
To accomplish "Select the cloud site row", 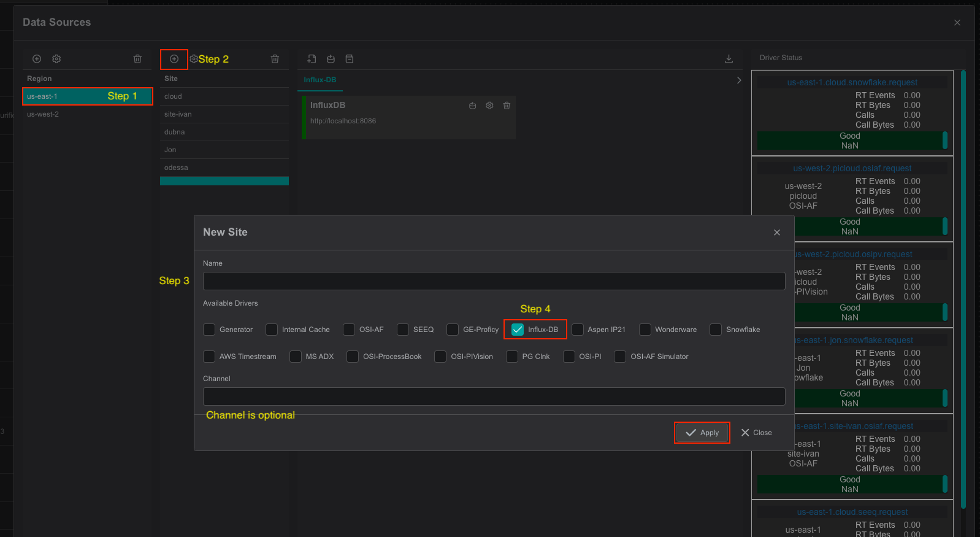I will click(x=224, y=96).
